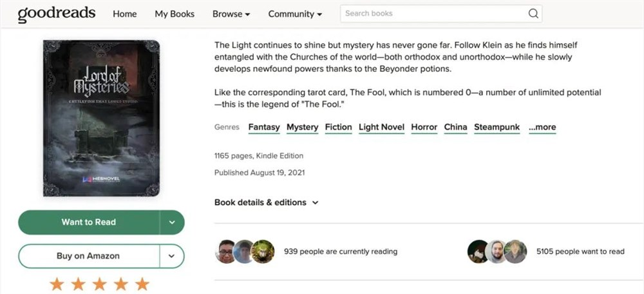644x294 pixels.
Task: Open the Fantasy genre link
Action: coord(264,128)
